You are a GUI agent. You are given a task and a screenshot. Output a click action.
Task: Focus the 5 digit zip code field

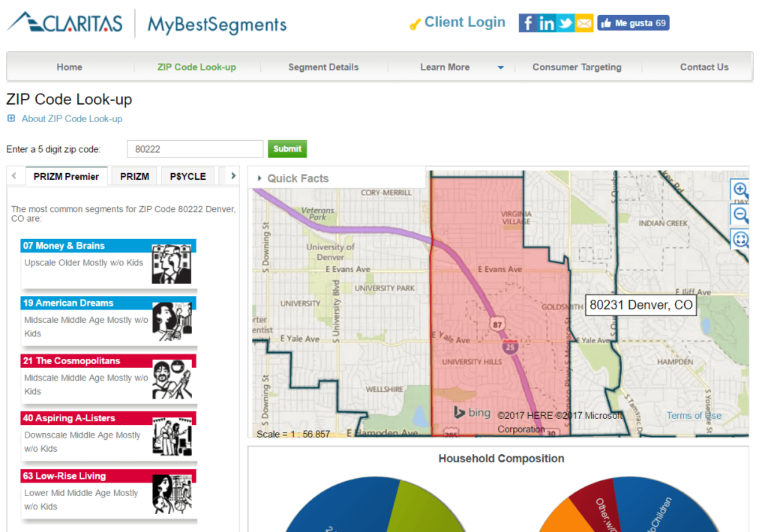point(195,149)
